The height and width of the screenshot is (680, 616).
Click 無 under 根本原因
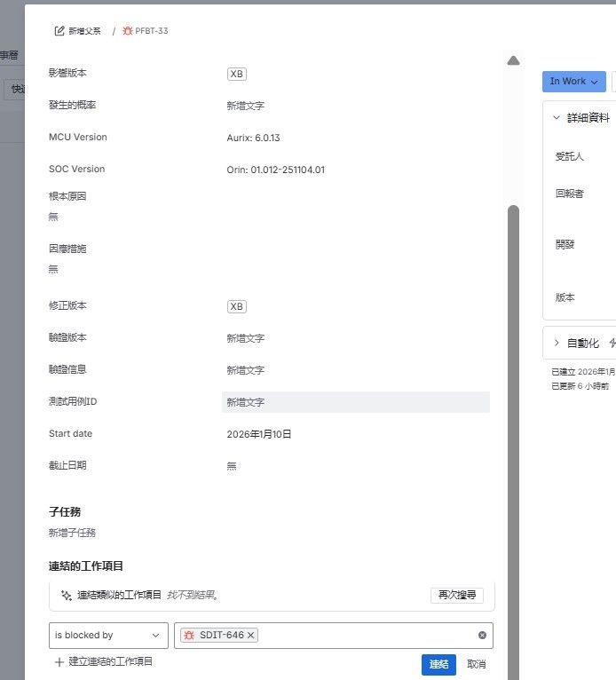(x=53, y=217)
